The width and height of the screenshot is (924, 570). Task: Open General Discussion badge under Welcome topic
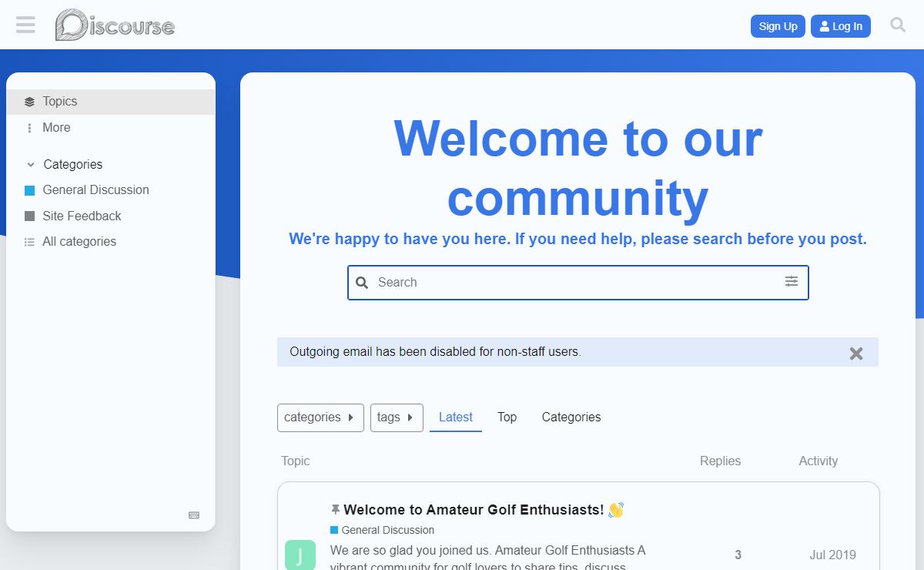coord(383,530)
